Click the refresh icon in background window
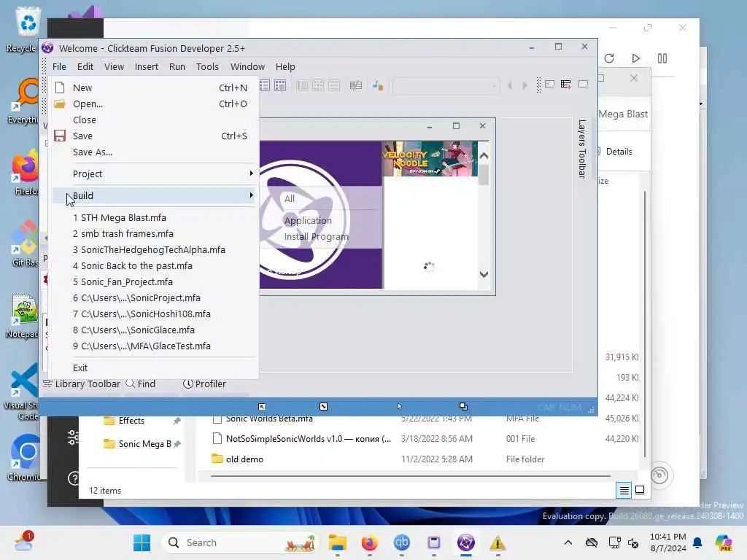Screen dimensions: 747x560 (x=609, y=58)
